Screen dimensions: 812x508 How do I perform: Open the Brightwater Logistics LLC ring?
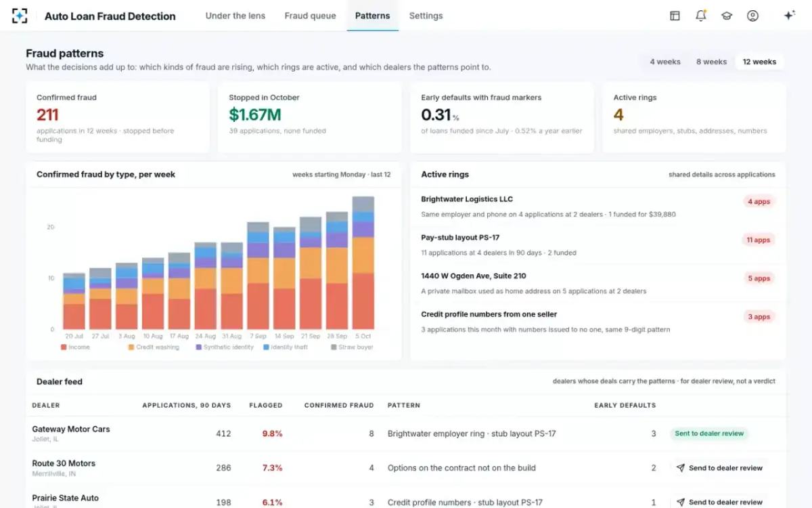[597, 207]
